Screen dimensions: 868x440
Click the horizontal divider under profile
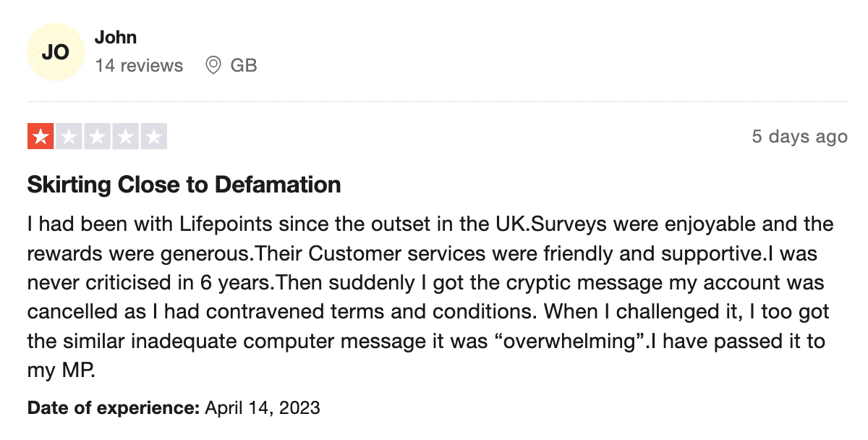pos(438,101)
